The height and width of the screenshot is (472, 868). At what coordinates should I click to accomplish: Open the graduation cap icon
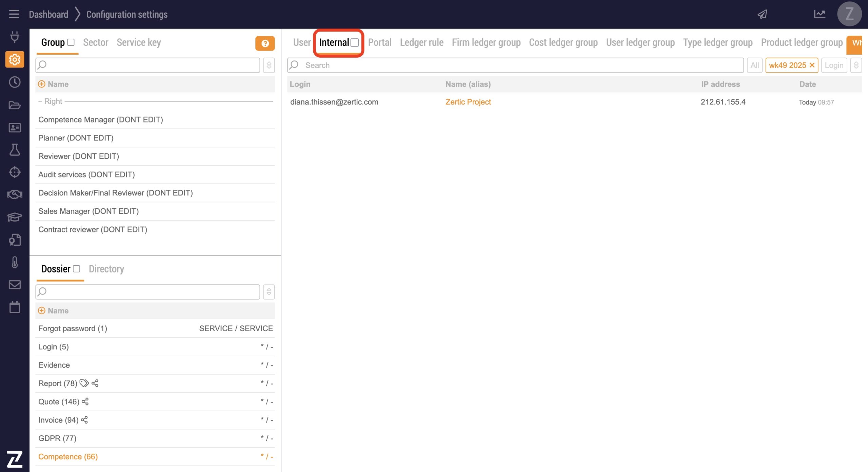coord(15,217)
